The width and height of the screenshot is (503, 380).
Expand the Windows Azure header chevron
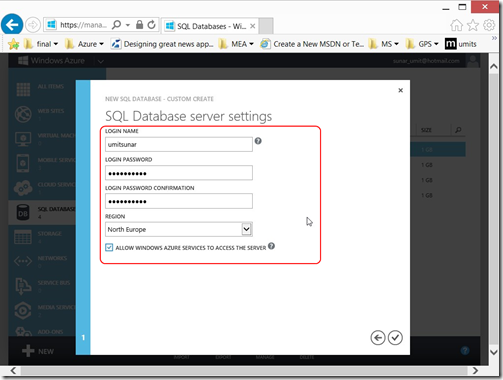click(x=101, y=61)
